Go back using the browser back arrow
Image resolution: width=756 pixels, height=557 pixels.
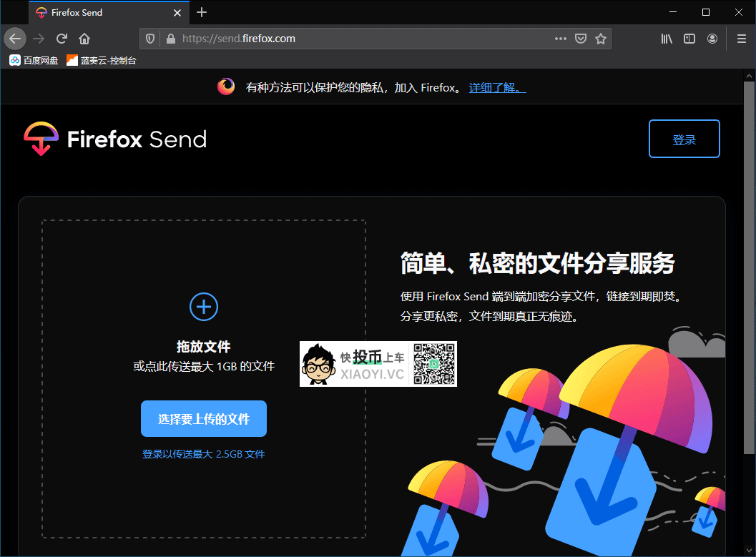15,39
